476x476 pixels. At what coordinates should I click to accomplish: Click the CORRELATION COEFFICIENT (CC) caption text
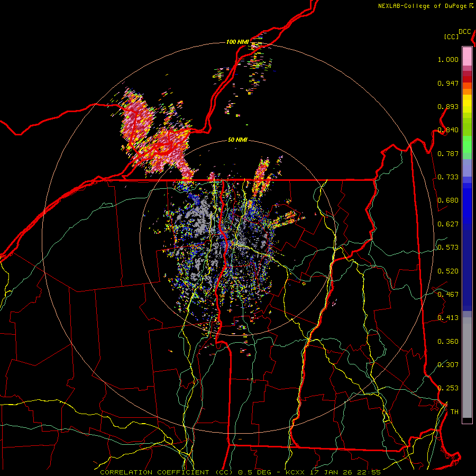point(167,472)
